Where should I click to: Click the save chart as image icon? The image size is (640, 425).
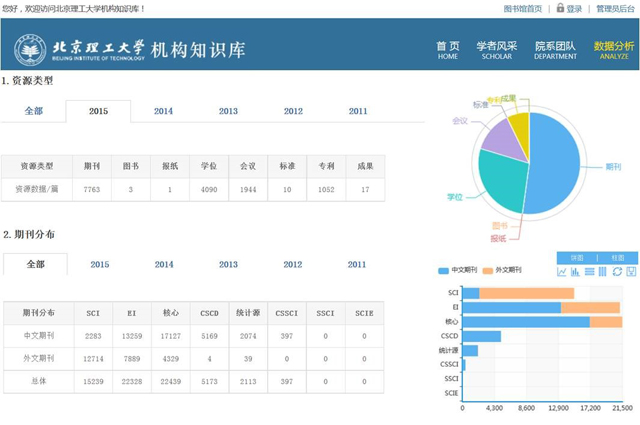coord(630,271)
